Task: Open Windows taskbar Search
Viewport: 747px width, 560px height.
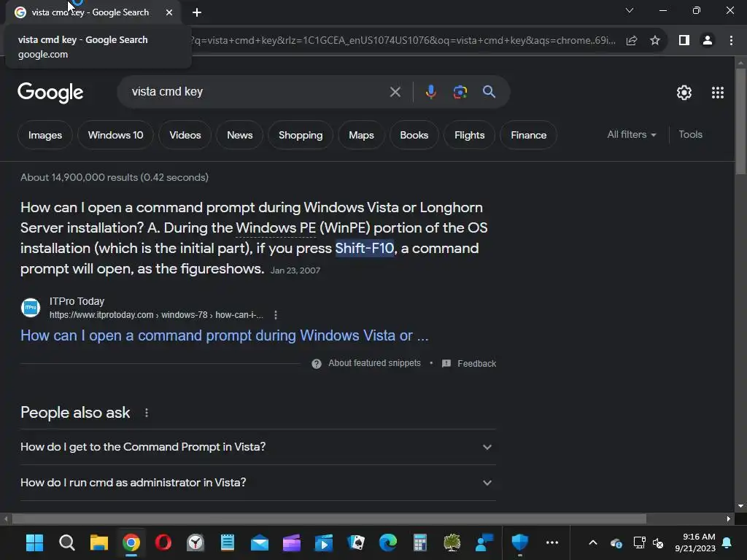Action: pyautogui.click(x=66, y=542)
